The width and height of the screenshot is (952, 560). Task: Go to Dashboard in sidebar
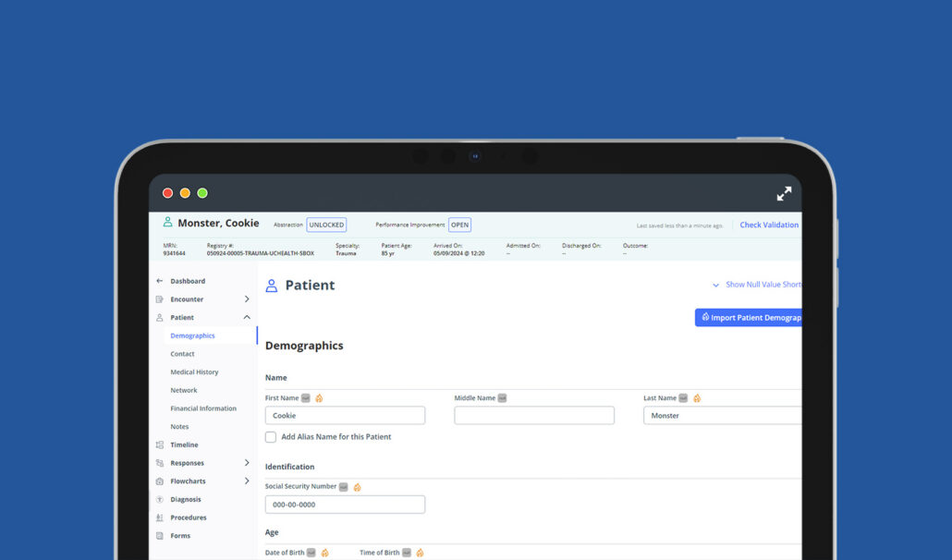[x=188, y=281]
